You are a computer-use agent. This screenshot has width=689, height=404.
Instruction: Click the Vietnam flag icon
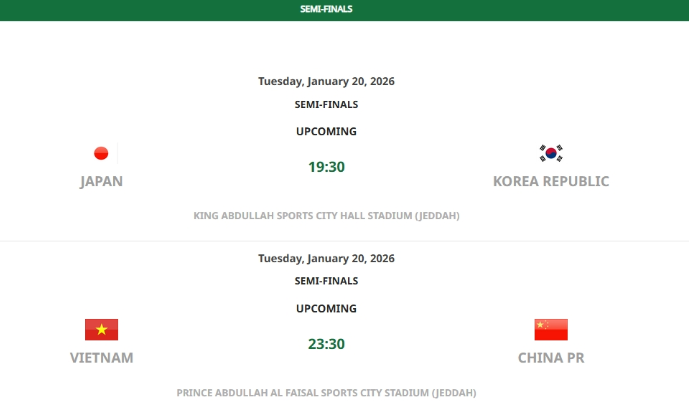[101, 330]
